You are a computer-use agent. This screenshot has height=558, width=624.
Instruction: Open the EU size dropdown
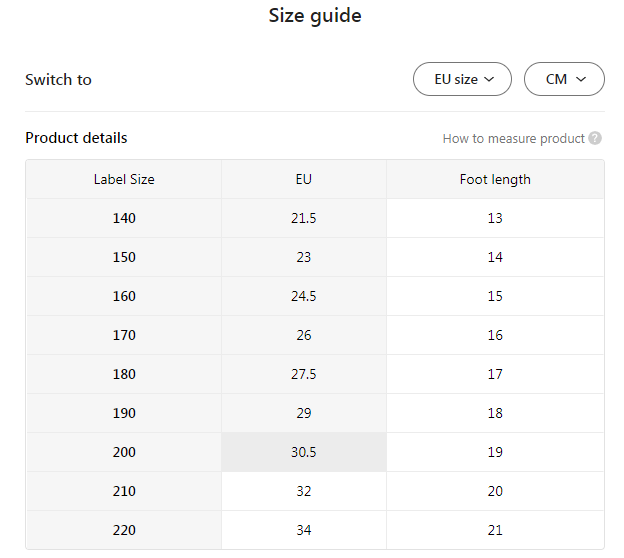click(x=462, y=80)
